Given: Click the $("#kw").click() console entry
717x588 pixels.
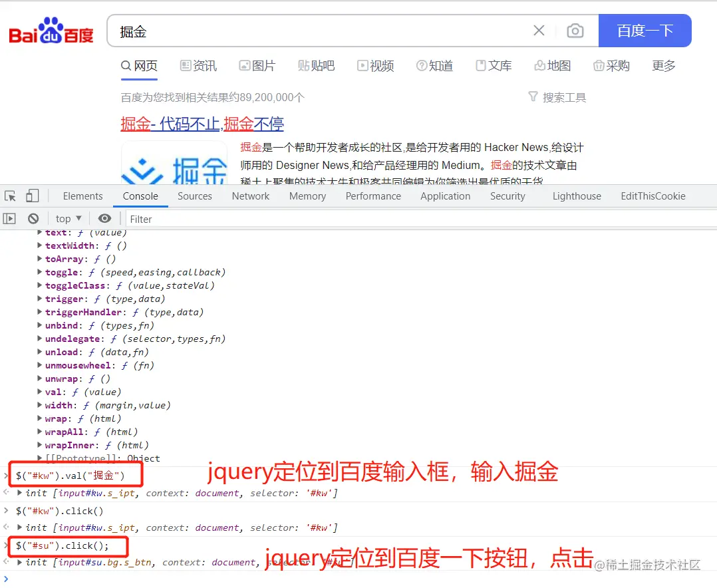Looking at the screenshot, I should (59, 511).
